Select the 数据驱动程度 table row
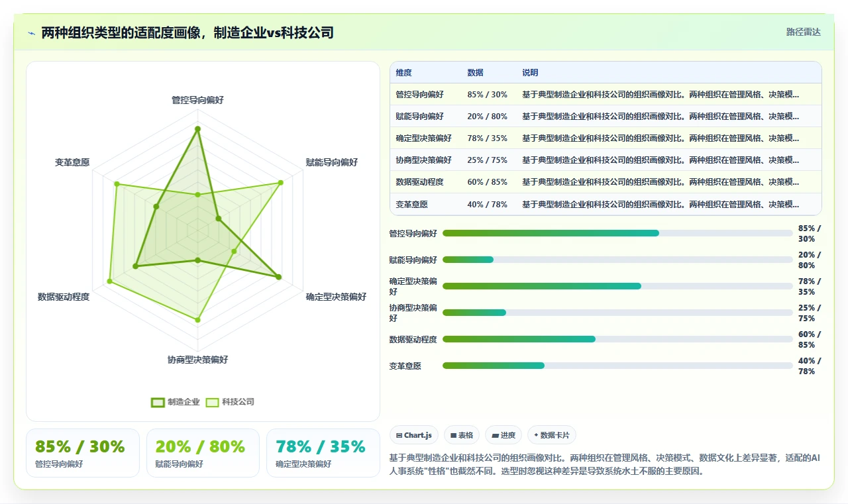This screenshot has height=504, width=848. (606, 181)
